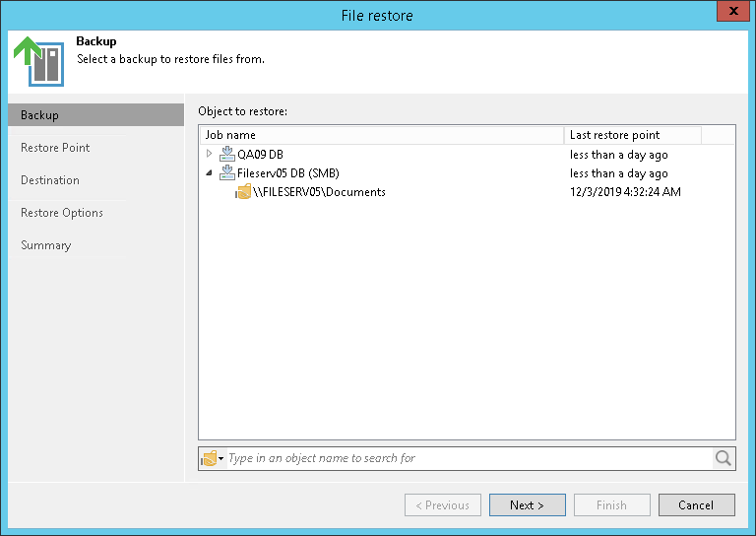
Task: Click the Next > button
Action: [528, 505]
